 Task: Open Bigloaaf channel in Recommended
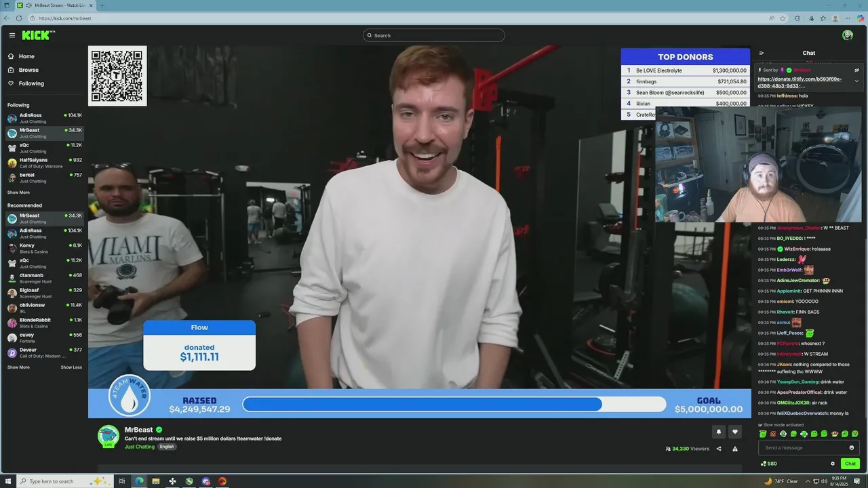45,293
